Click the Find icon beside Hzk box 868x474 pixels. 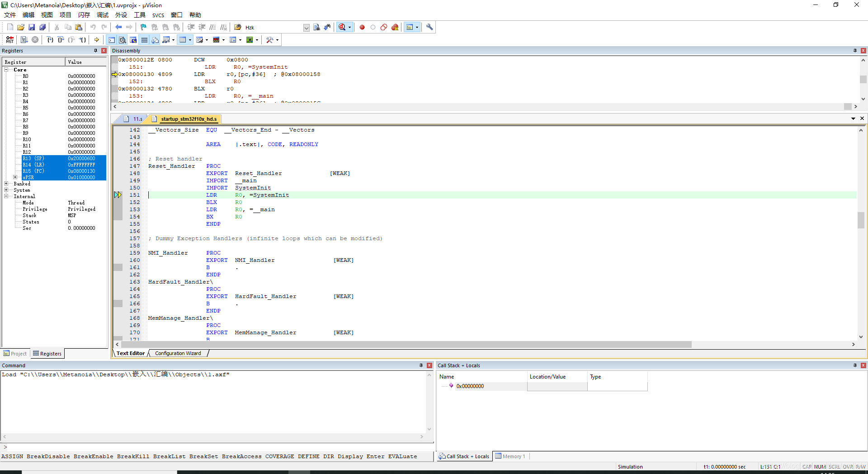[316, 27]
